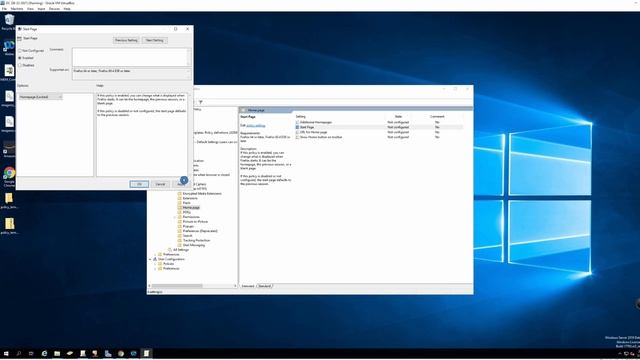
Task: Click the folder icon beside PDFjs
Action: point(180,212)
